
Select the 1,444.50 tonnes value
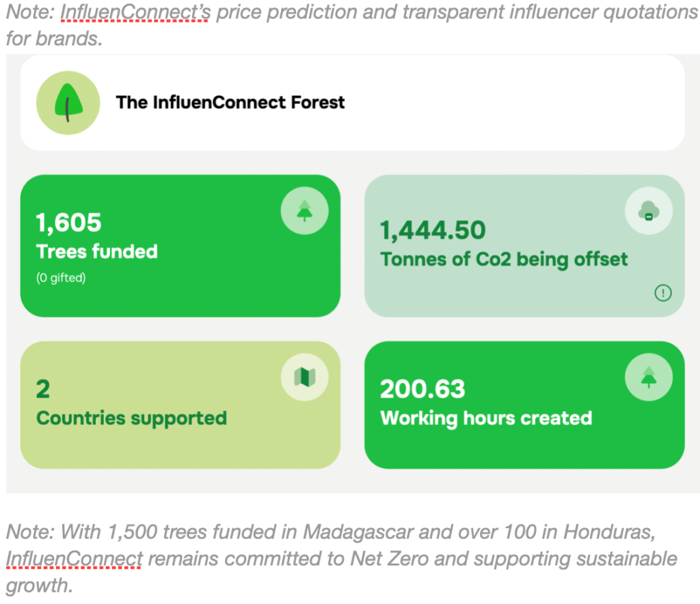(433, 231)
